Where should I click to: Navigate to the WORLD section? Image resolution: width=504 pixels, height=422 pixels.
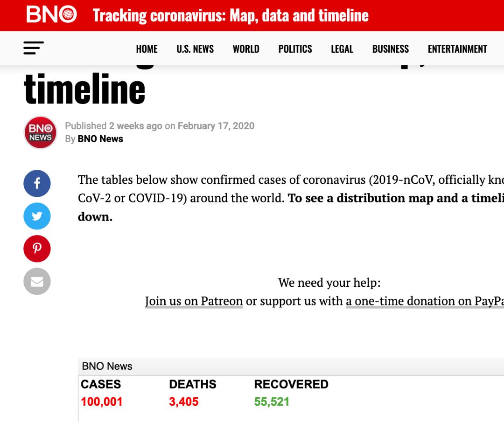(x=246, y=49)
